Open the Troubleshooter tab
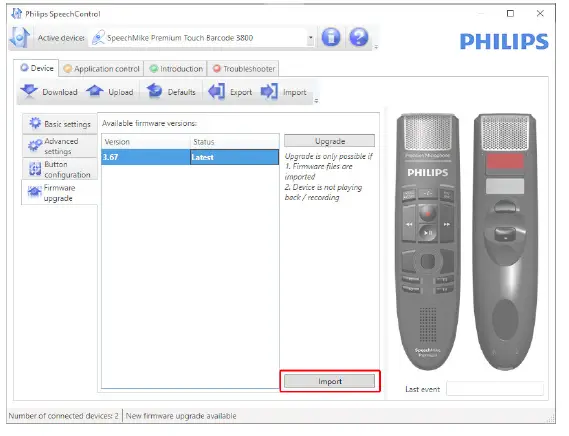The width and height of the screenshot is (569, 436). coord(243,69)
